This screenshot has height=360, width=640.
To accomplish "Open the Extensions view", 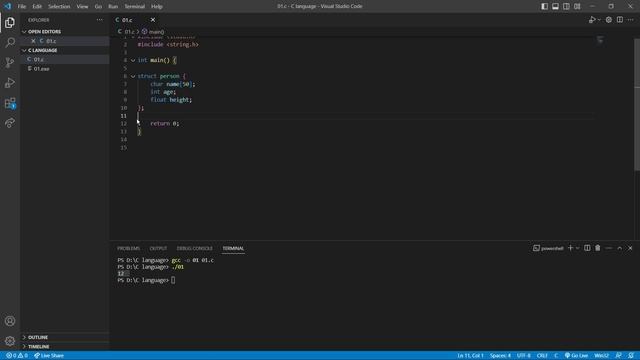I will click(10, 103).
